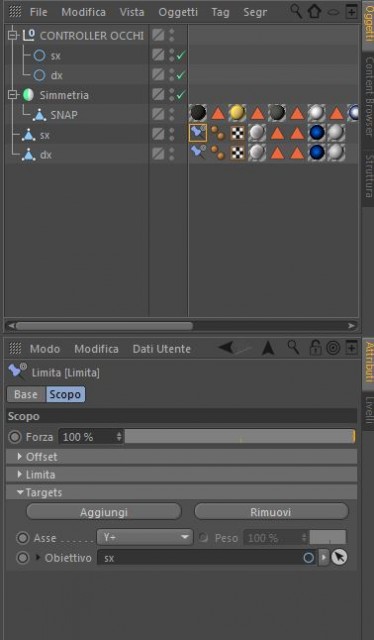Click the CONTROLLER OCCHI null object icon
Screen dimensions: 374x640
28,36
